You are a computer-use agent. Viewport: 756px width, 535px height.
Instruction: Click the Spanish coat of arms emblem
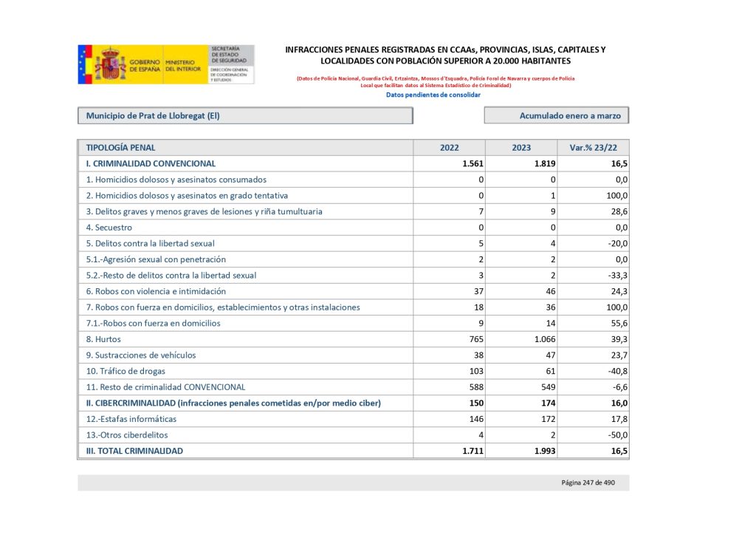(111, 65)
